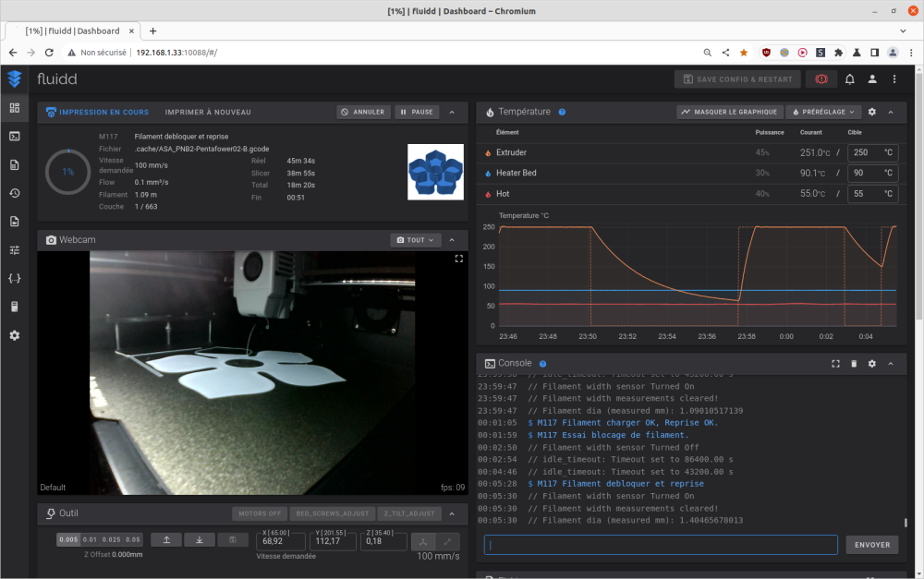Open the Préréglage temperature preset dropdown

point(823,112)
